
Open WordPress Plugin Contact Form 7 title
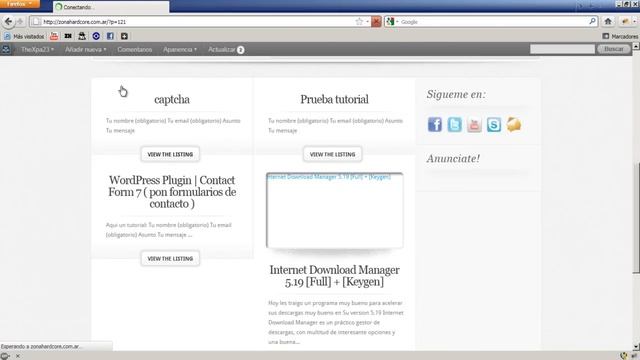coord(172,192)
